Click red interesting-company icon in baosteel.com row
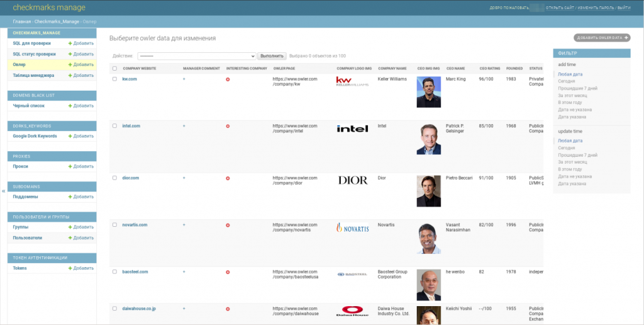 click(x=228, y=272)
